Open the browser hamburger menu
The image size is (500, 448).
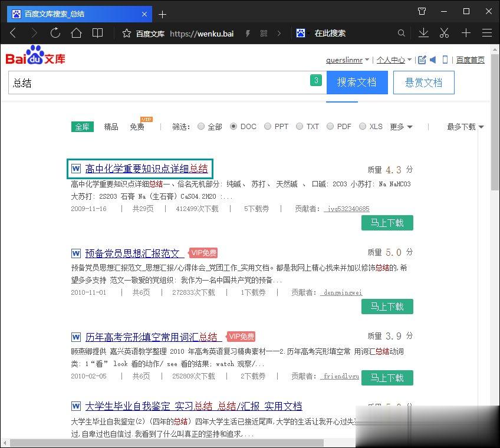pyautogui.click(x=487, y=33)
